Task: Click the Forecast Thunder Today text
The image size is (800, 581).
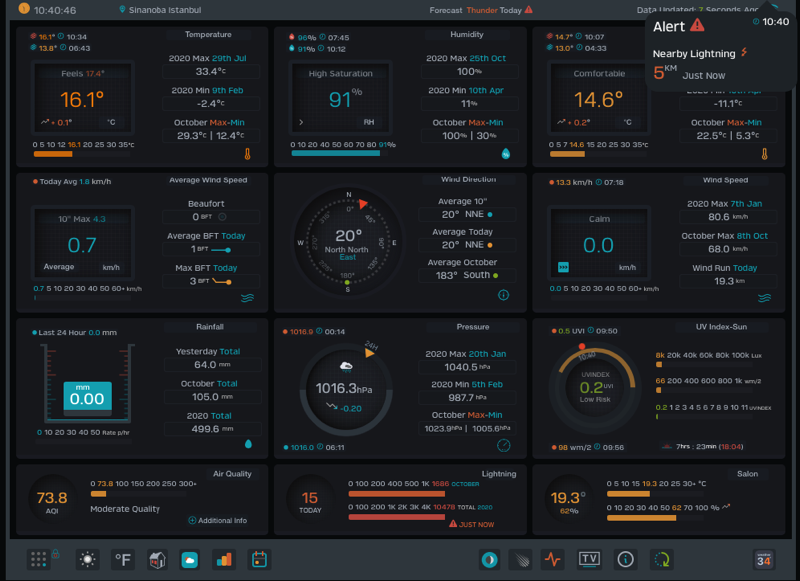Action: [476, 10]
